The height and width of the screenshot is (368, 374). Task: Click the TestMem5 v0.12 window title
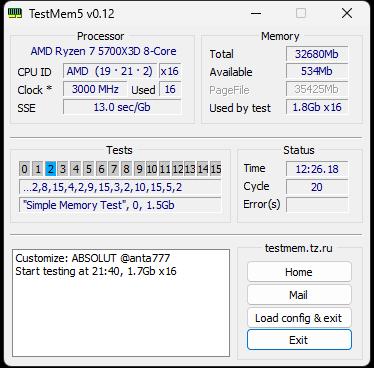click(x=72, y=14)
